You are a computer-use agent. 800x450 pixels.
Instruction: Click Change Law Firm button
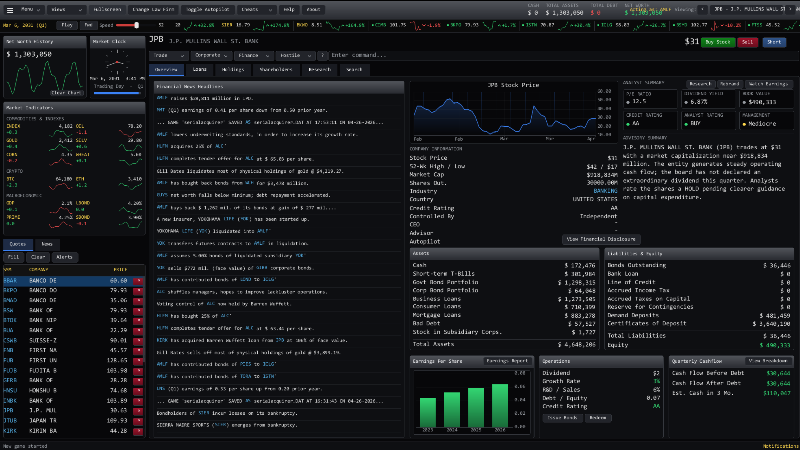click(x=153, y=10)
